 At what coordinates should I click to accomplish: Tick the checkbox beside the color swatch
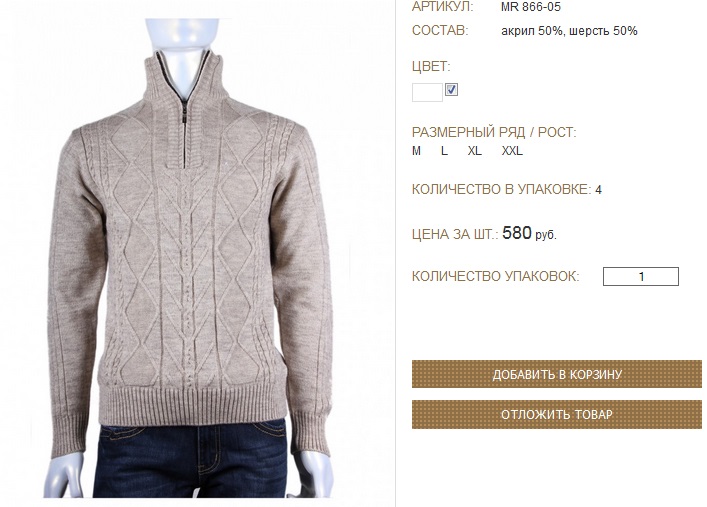tap(451, 90)
